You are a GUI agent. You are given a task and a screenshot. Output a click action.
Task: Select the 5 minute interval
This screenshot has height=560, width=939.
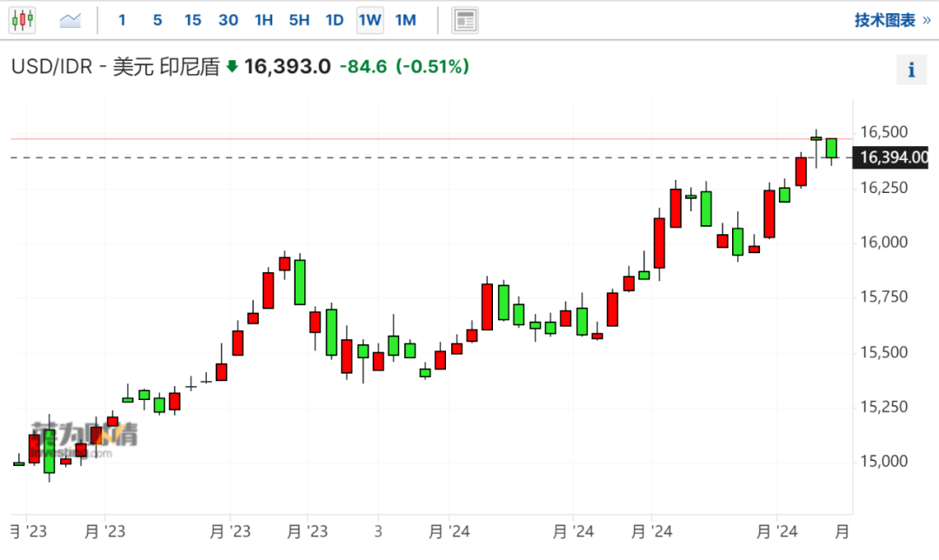coord(157,19)
